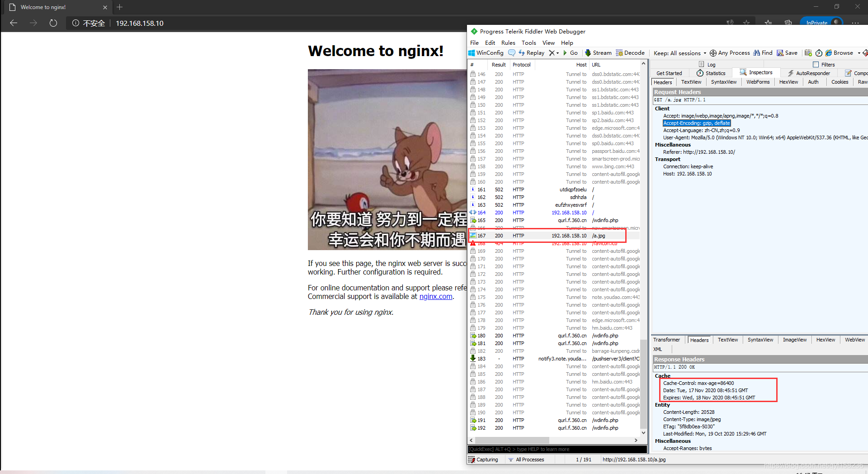Viewport: 868px width, 474px height.
Task: Click the comment speech bubble icon
Action: (x=512, y=53)
